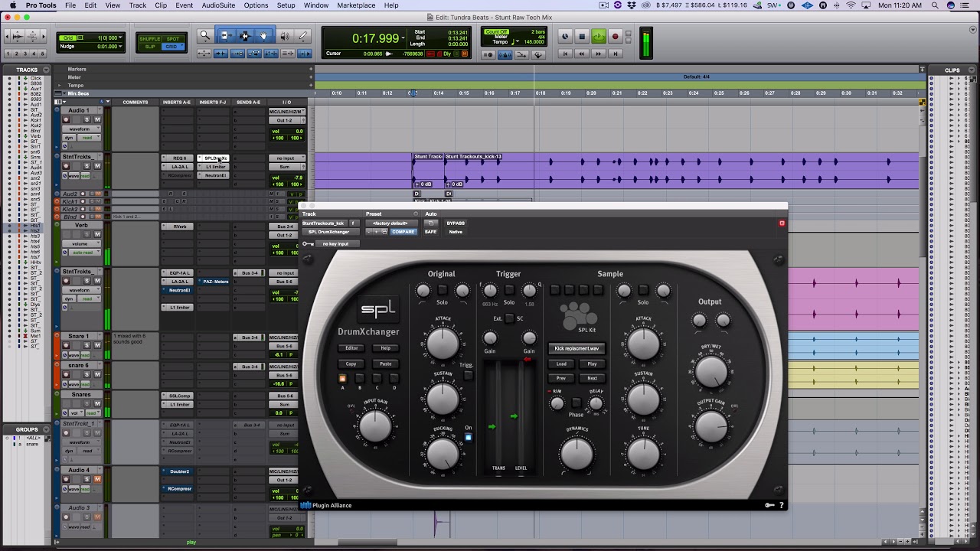
Task: Click the target red button in plugin header
Action: pos(782,223)
